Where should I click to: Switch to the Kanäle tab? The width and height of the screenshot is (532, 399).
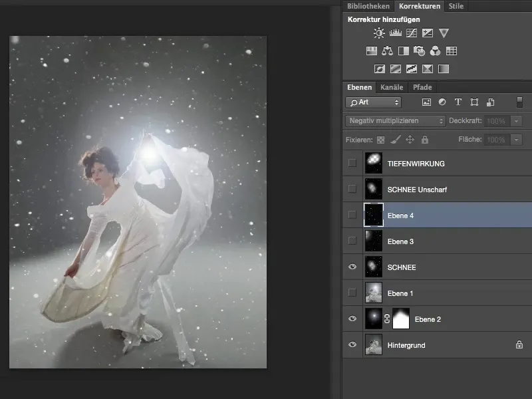(x=392, y=87)
